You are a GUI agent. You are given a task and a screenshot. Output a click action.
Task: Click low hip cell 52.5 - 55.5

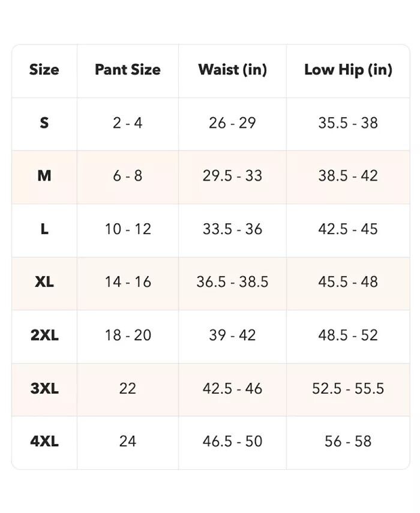coord(348,388)
